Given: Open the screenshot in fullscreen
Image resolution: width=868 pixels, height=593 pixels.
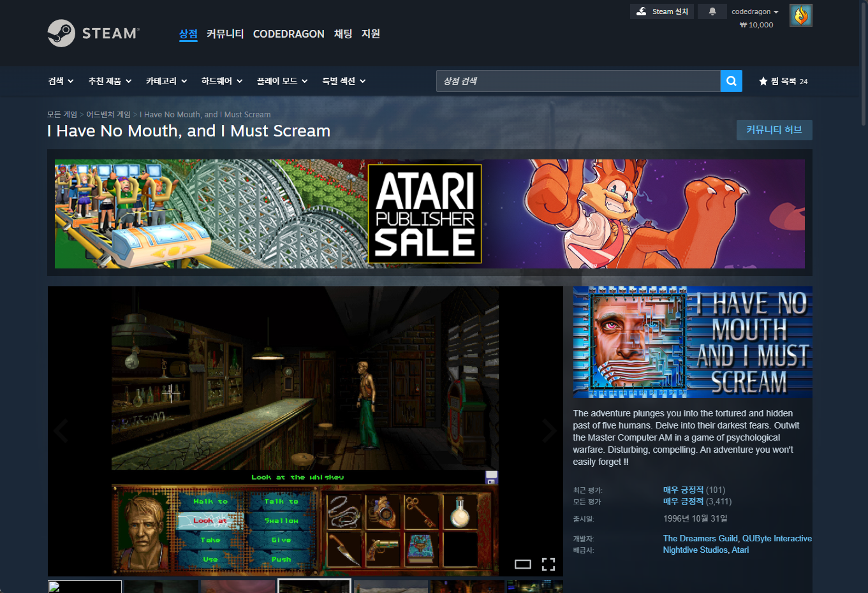Looking at the screenshot, I should click(x=548, y=564).
